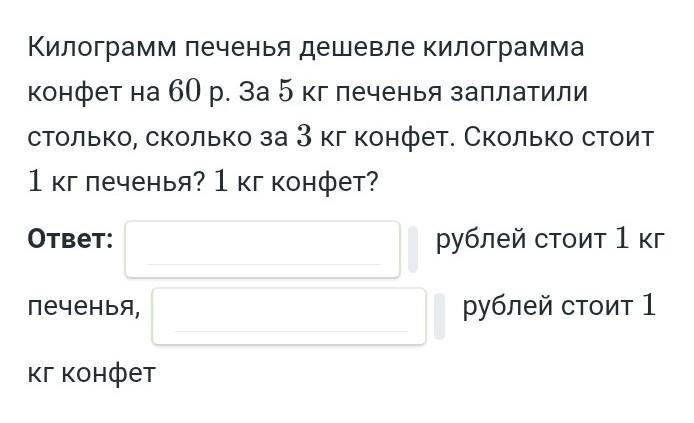The height and width of the screenshot is (423, 694).
Task: Click the gray bar beside the first answer field
Action: 412,248
